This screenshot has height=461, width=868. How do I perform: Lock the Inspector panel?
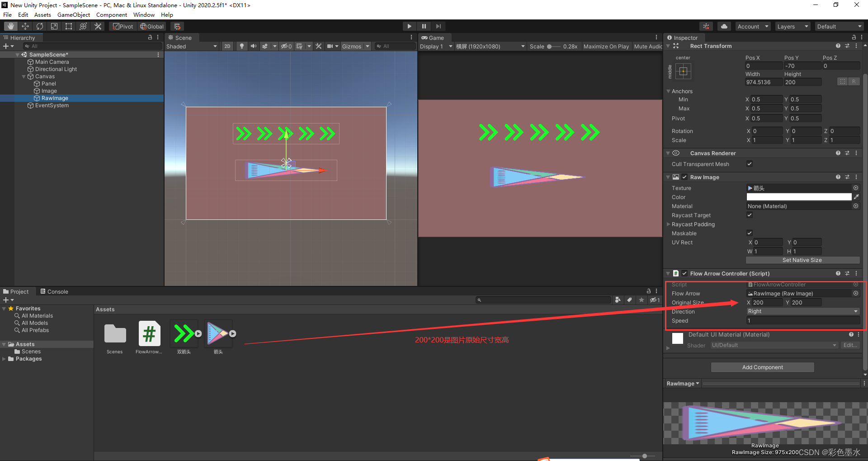854,38
